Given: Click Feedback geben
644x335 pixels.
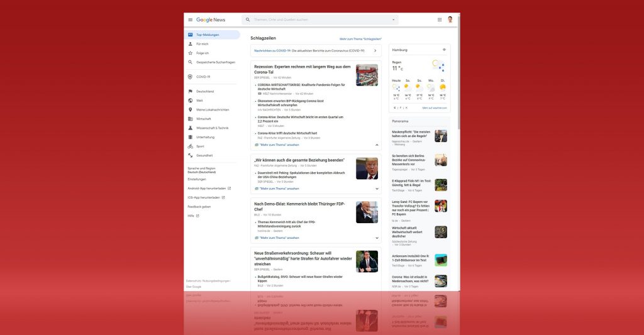Looking at the screenshot, I should point(199,207).
